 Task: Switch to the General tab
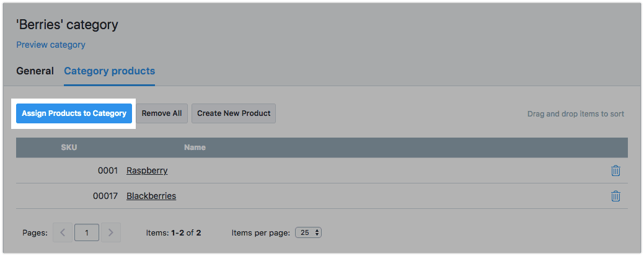pos(35,71)
